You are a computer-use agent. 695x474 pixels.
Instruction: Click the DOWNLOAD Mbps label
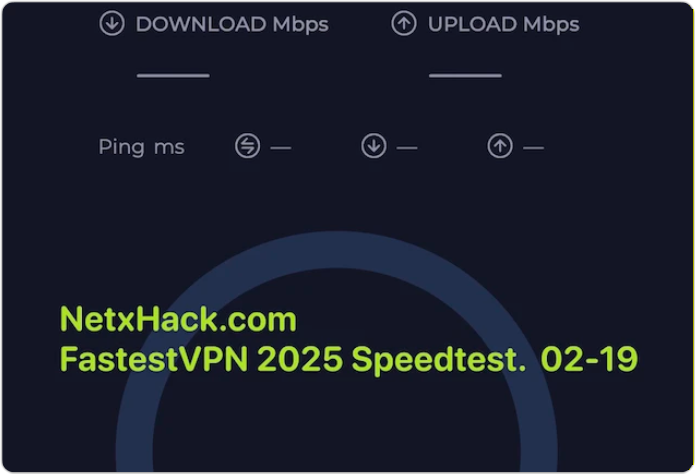pos(232,24)
